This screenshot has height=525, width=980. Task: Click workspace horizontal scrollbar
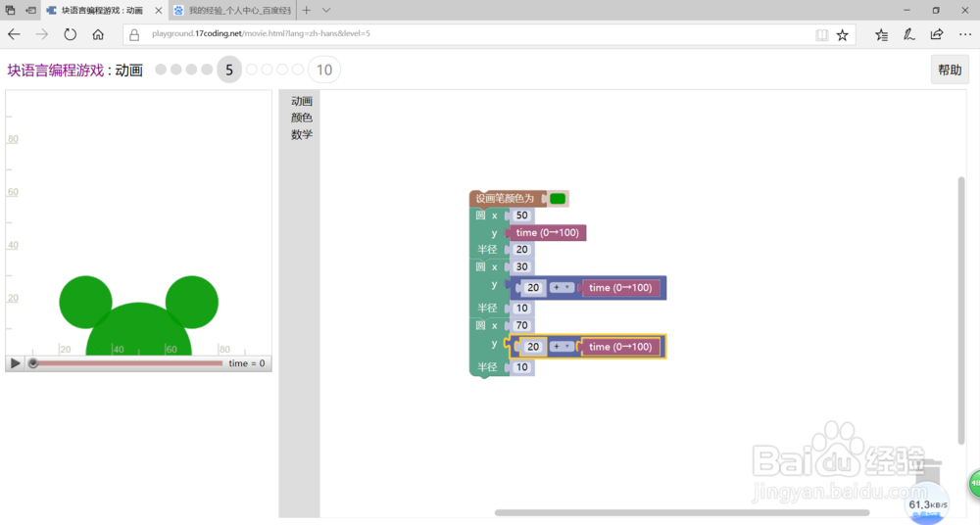pyautogui.click(x=682, y=512)
